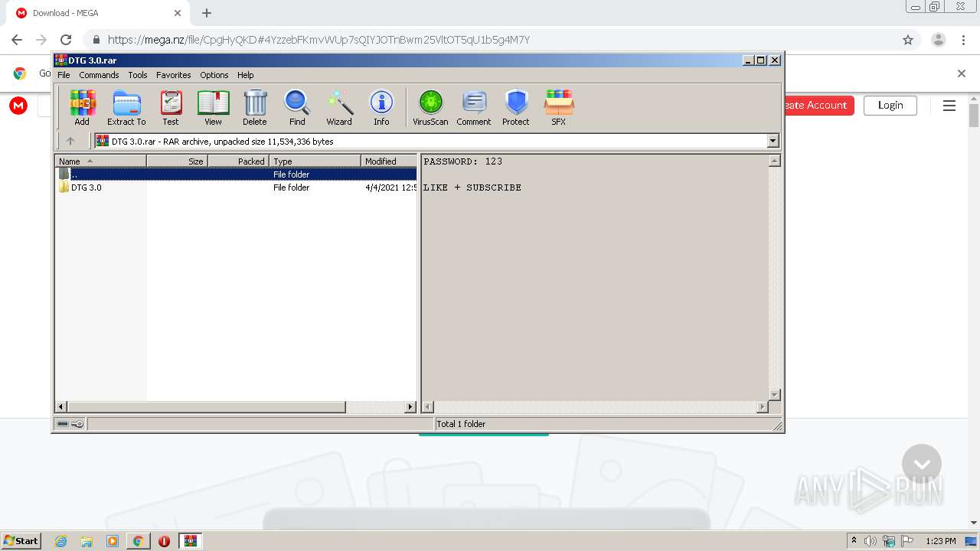980x551 pixels.
Task: Click the Delete trash can icon
Action: click(255, 108)
